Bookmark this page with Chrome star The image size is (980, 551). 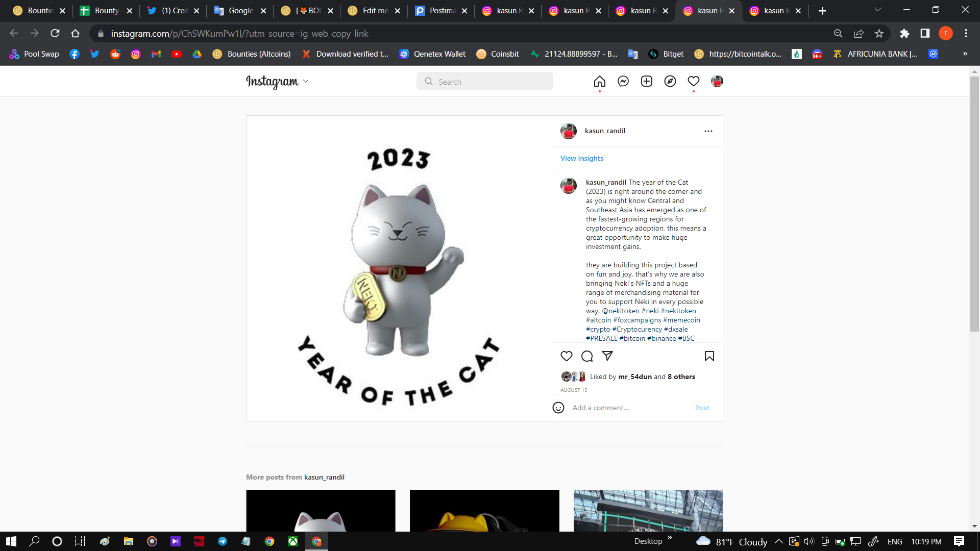[x=879, y=34]
